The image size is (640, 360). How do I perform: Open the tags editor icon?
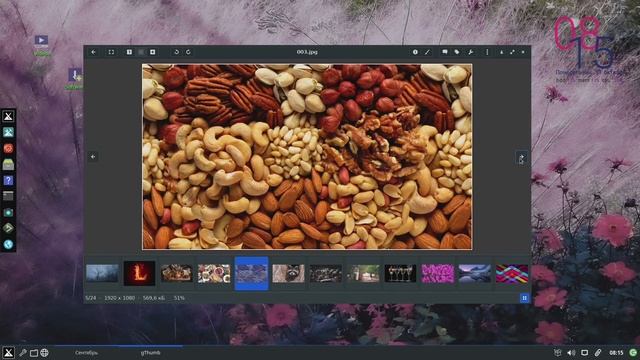(457, 52)
